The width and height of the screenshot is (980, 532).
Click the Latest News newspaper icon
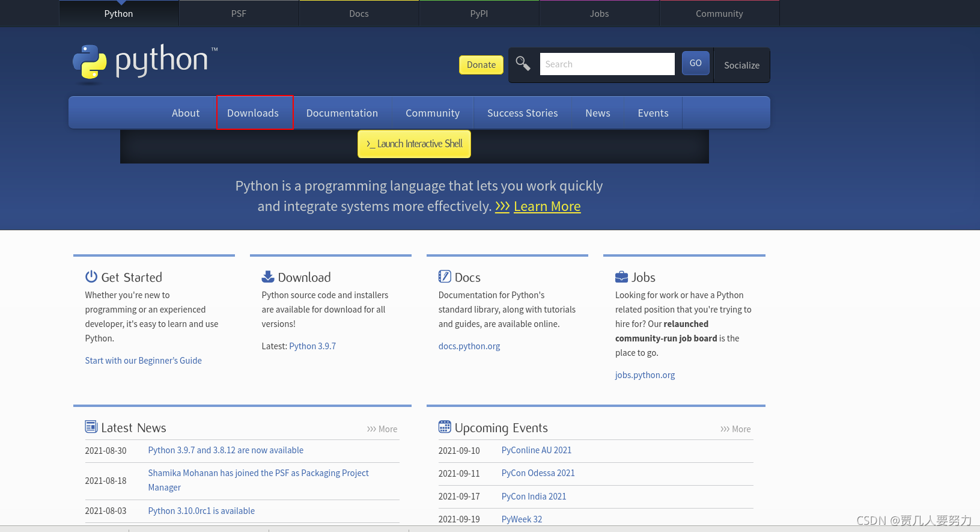[x=91, y=427]
